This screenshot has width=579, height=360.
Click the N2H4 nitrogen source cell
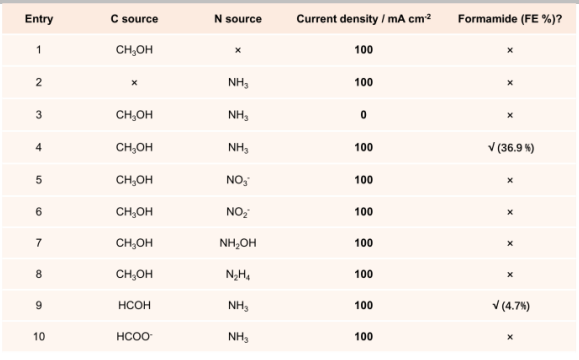click(x=238, y=274)
